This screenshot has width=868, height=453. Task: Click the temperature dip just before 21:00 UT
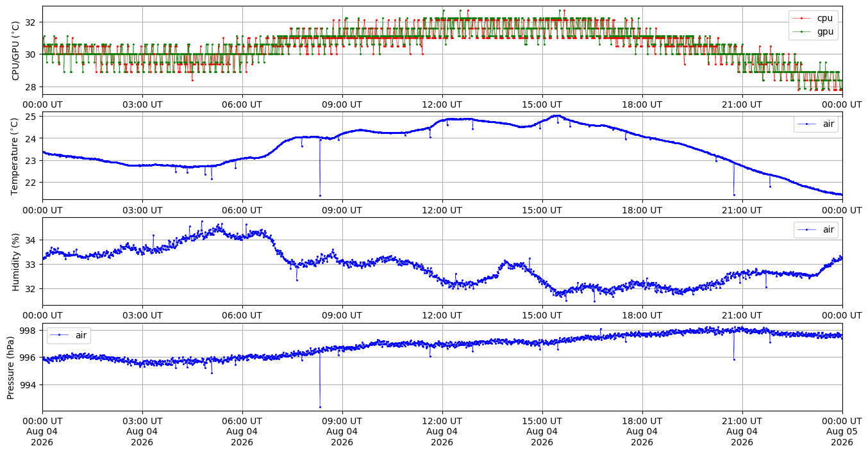[734, 195]
